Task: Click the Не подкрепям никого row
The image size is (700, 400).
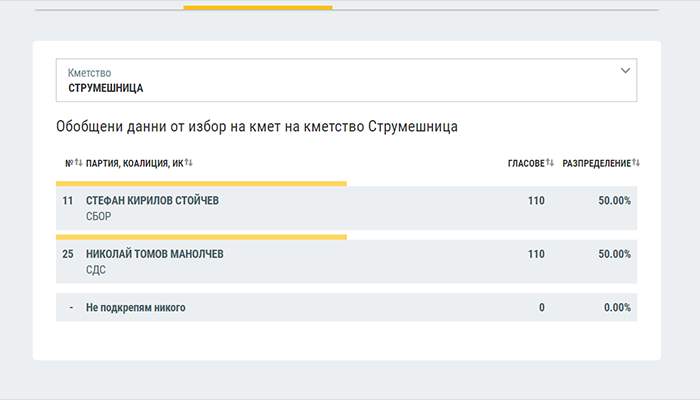Action: pos(136,308)
